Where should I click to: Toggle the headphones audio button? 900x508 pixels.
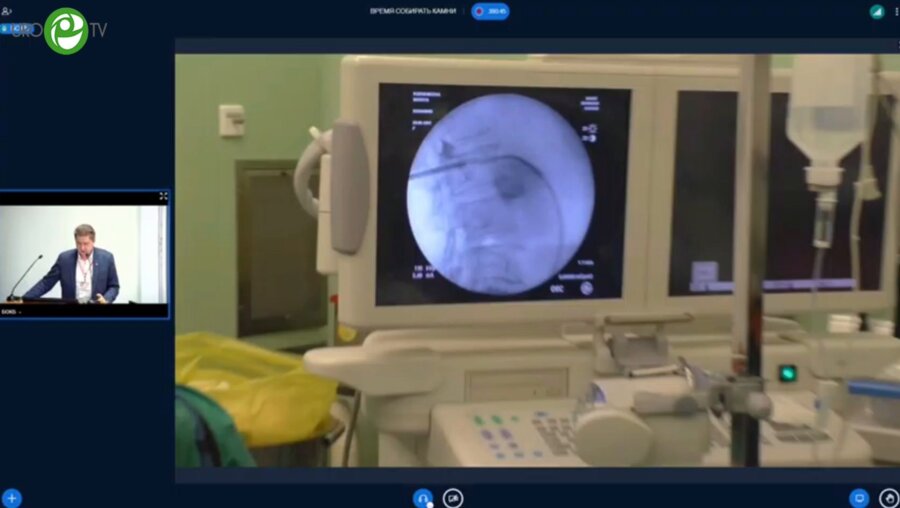423,497
